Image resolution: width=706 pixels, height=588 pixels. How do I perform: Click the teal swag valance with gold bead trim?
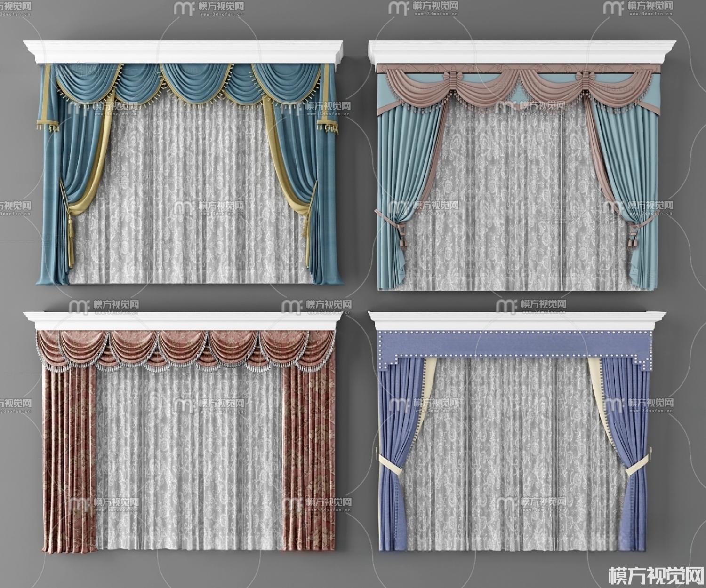[x=188, y=85]
